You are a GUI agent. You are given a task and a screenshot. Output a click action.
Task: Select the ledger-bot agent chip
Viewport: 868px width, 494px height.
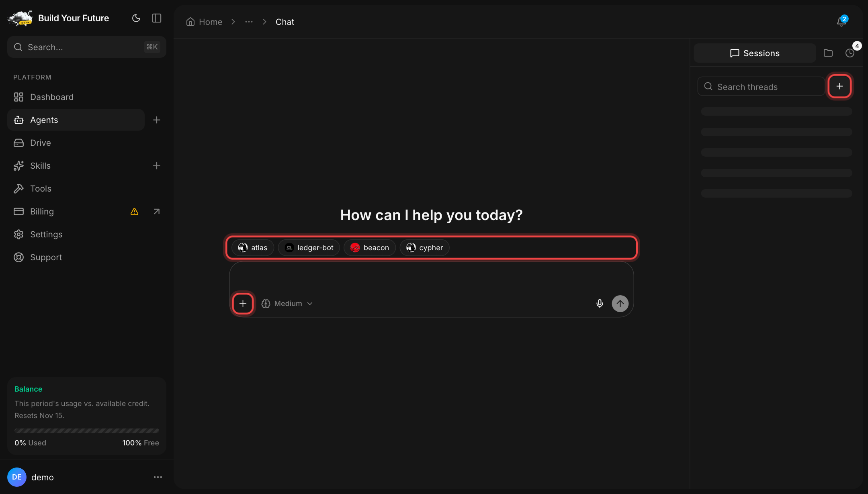click(309, 247)
